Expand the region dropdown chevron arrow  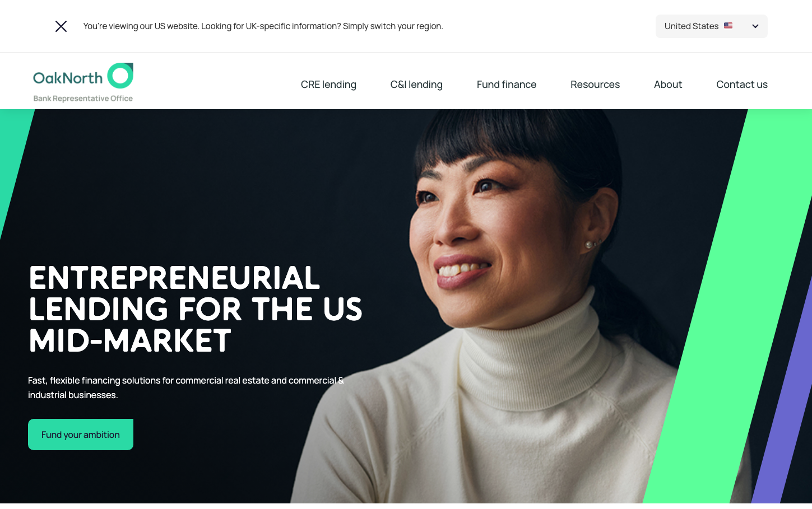pos(755,26)
